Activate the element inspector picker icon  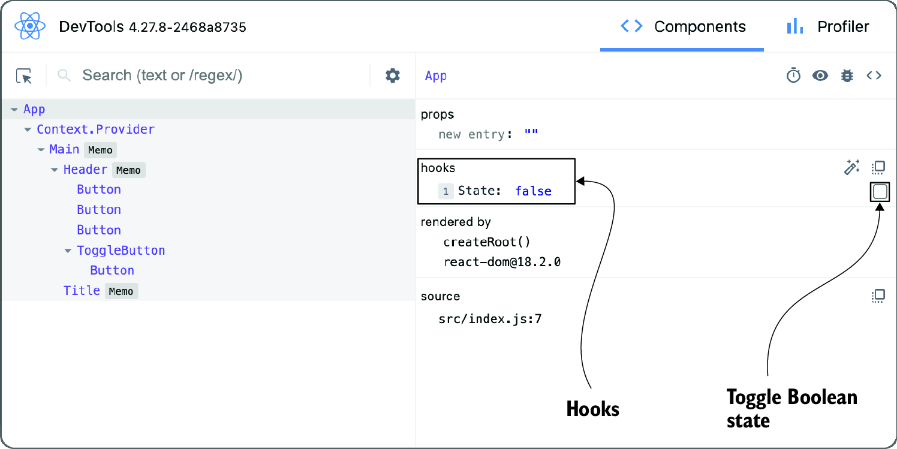24,76
